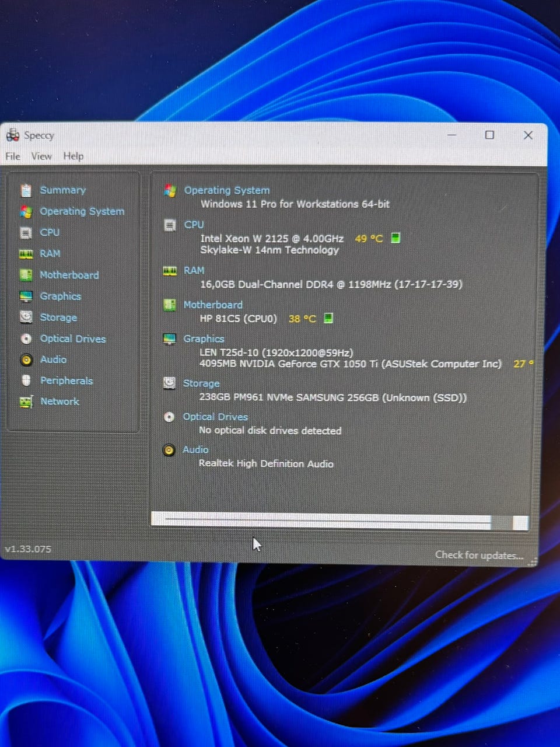The height and width of the screenshot is (747, 560).
Task: Click the CPU heading link in summary
Action: (194, 225)
